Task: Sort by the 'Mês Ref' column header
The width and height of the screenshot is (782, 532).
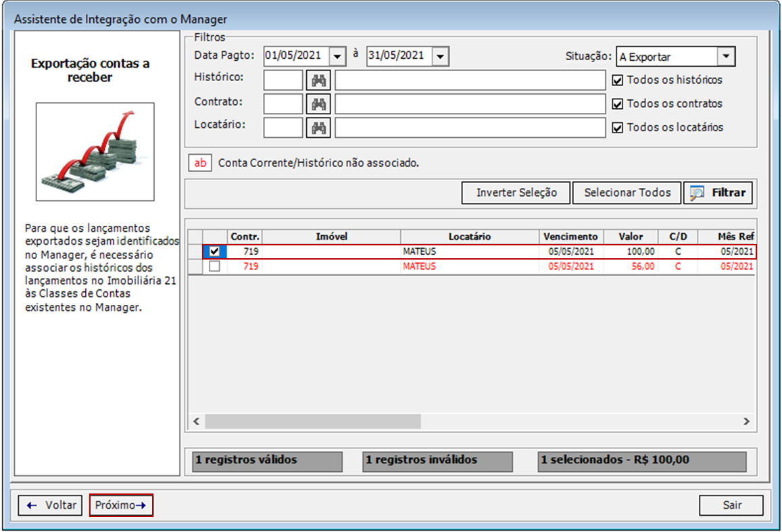Action: pyautogui.click(x=727, y=237)
